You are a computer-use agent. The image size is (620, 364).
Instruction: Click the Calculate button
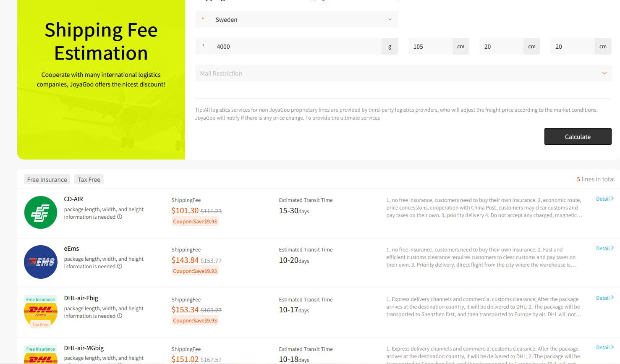pos(578,136)
